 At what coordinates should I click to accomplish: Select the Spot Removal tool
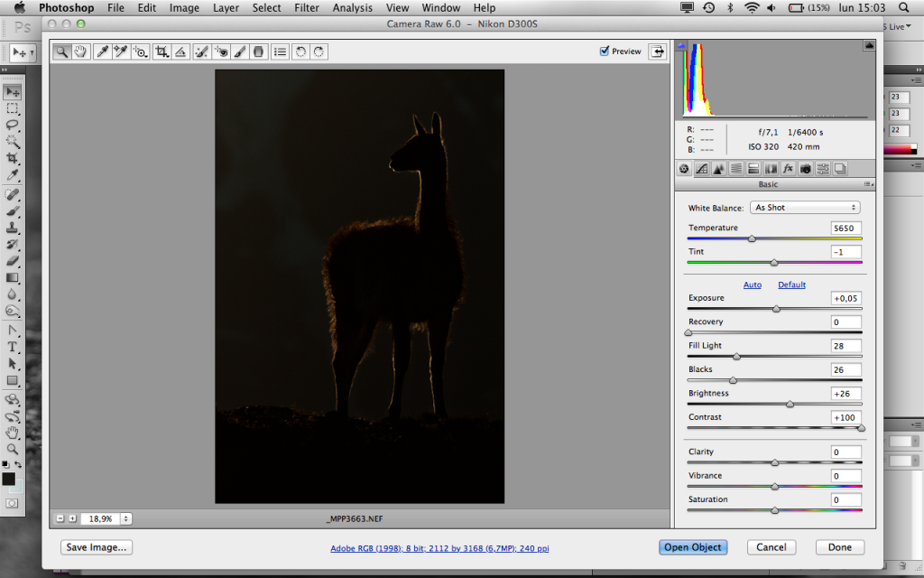pos(201,51)
